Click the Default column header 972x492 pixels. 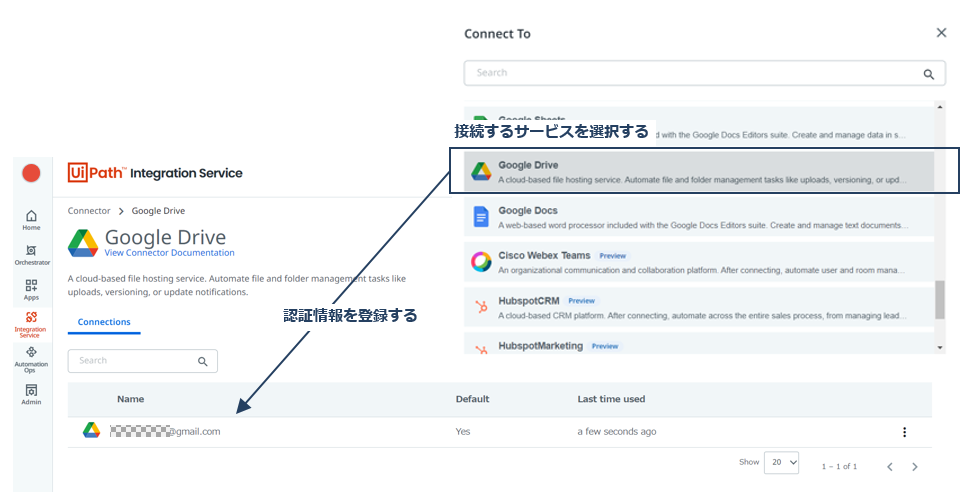pyautogui.click(x=472, y=399)
